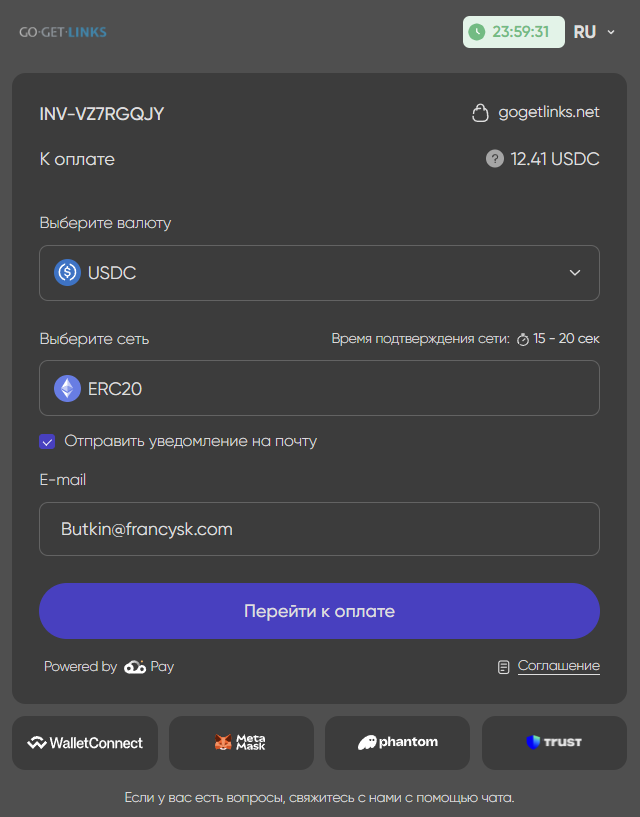Open the USDC currency dropdown

(x=319, y=273)
